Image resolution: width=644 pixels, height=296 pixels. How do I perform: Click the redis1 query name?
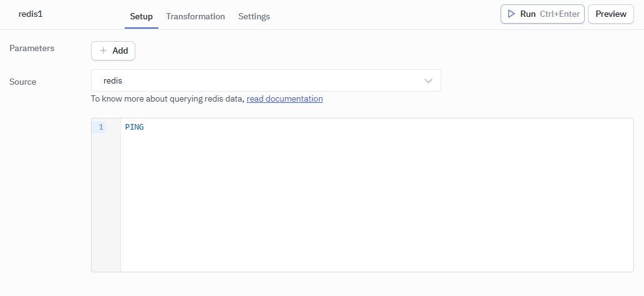(x=31, y=14)
